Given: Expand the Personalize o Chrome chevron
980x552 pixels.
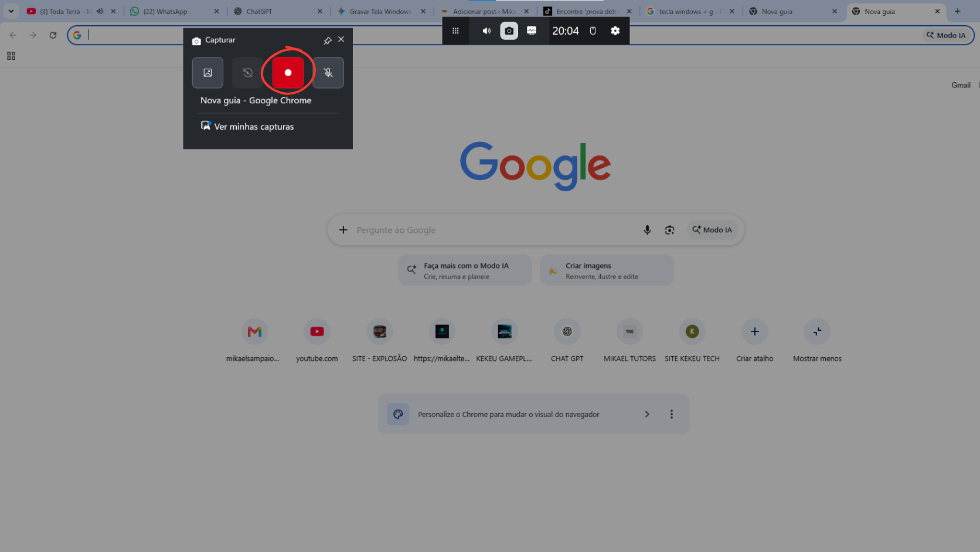Looking at the screenshot, I should 647,414.
